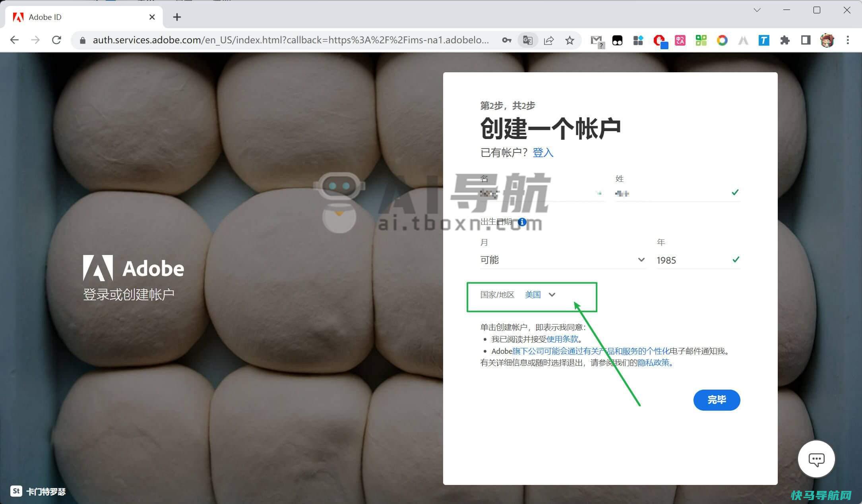Click the 登入 sign-in link
The height and width of the screenshot is (504, 862).
click(542, 153)
